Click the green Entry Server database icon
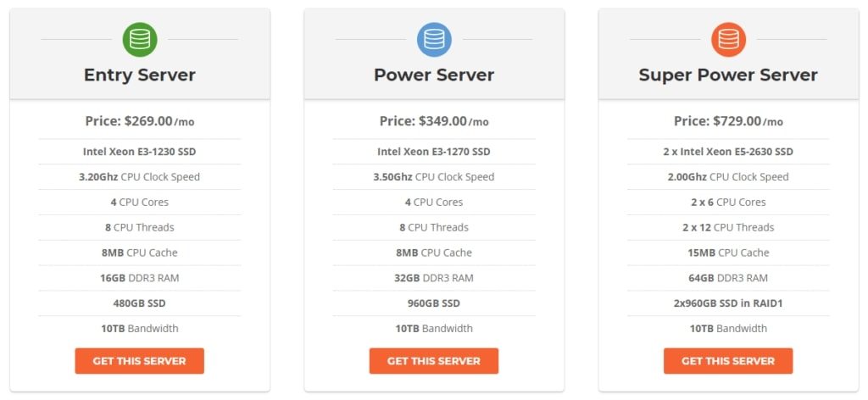Screen dimensions: 868x400 (140, 39)
